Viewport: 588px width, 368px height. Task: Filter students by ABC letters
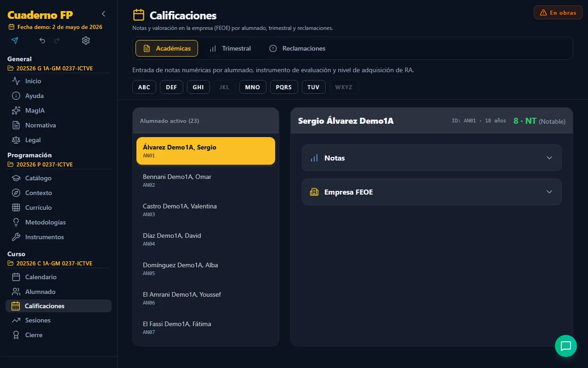[x=144, y=87]
